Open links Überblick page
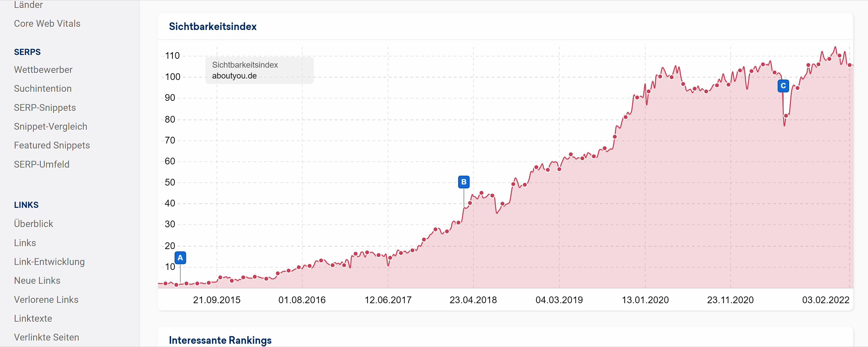Viewport: 868px width, 347px height. (34, 224)
